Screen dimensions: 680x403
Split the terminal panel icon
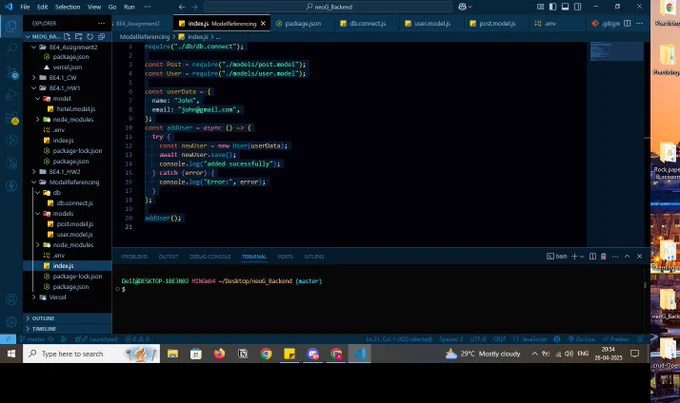pyautogui.click(x=592, y=256)
